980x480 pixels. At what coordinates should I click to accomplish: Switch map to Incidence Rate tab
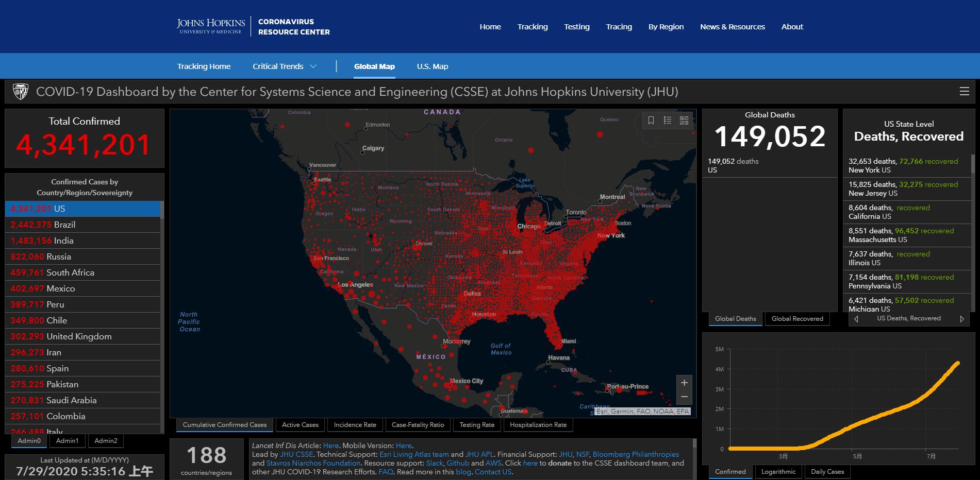coord(355,425)
